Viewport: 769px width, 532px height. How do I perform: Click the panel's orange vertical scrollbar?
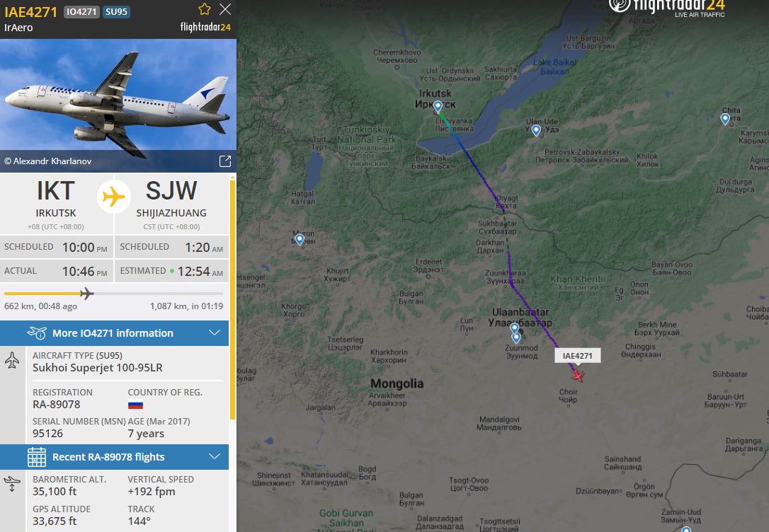[x=232, y=299]
